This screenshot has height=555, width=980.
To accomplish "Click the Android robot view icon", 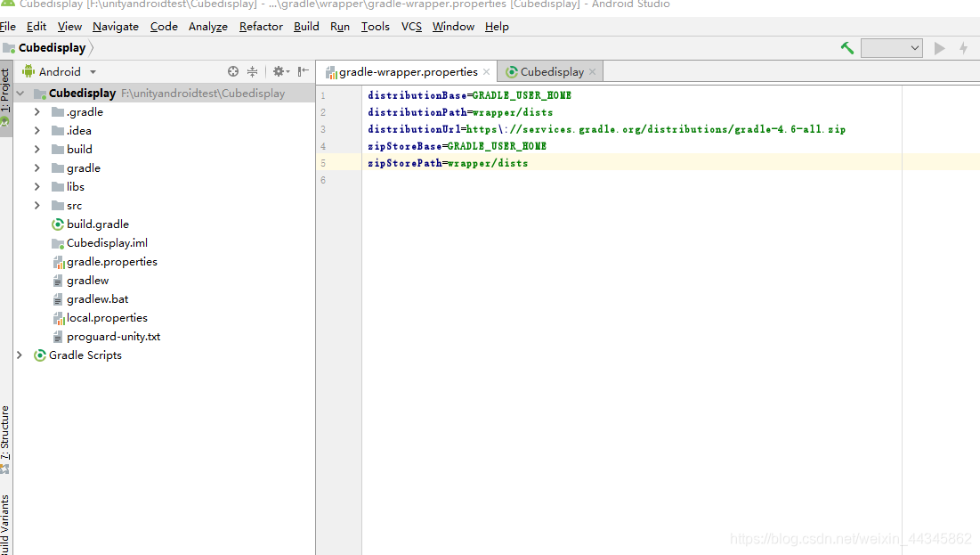I will pos(28,71).
